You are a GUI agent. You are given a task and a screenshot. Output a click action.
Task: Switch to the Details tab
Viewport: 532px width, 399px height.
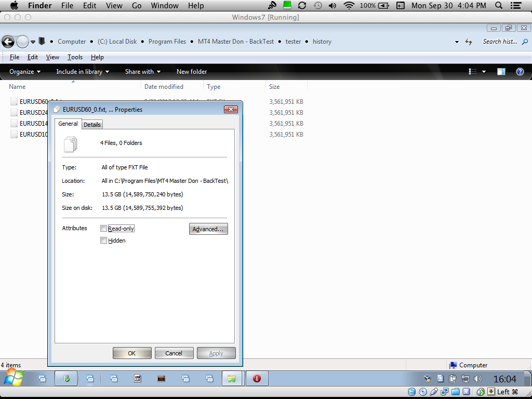pos(92,125)
